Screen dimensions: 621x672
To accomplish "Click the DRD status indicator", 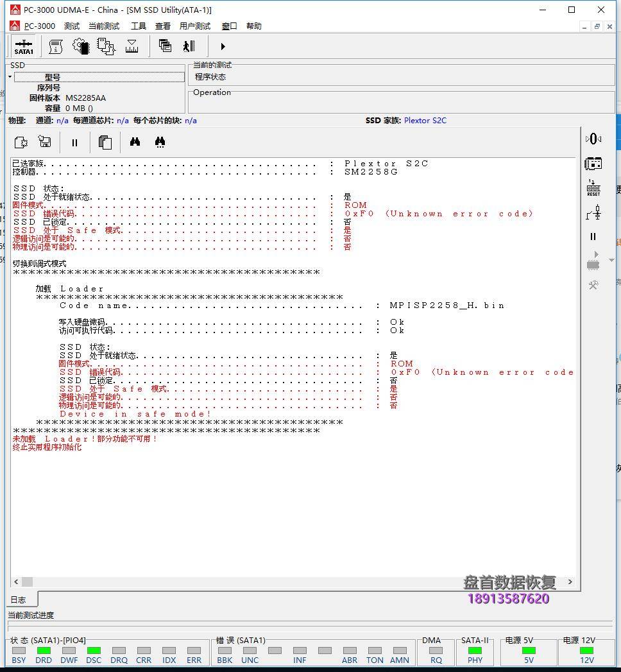I will click(x=44, y=651).
